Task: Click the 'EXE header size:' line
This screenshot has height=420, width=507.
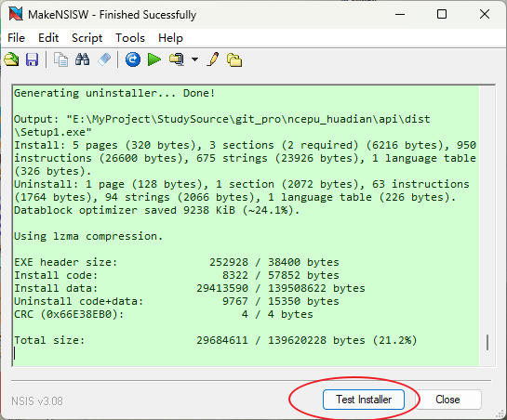Action: [x=177, y=262]
